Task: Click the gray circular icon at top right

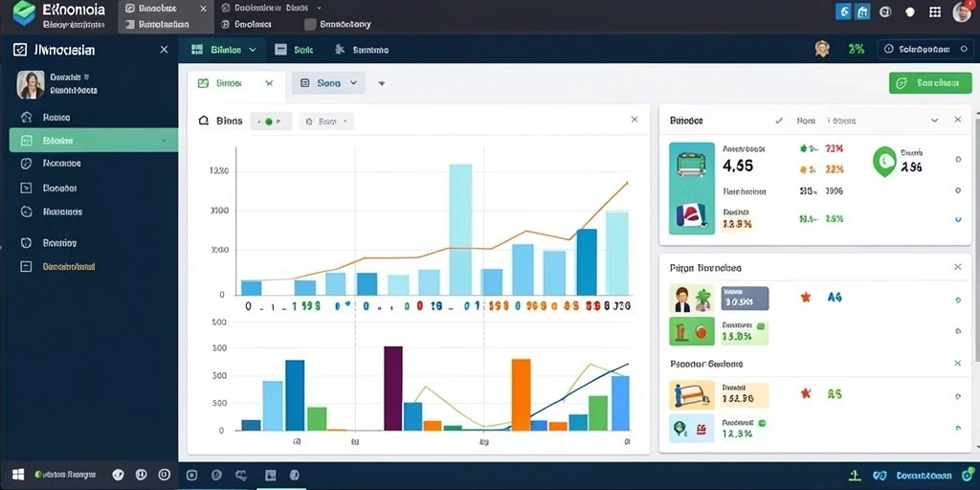Action: 885,11
